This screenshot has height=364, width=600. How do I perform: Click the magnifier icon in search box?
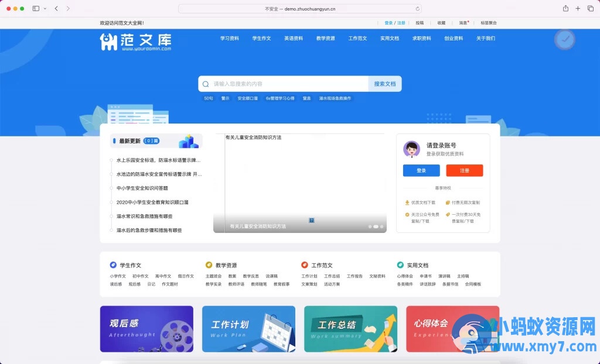[206, 84]
